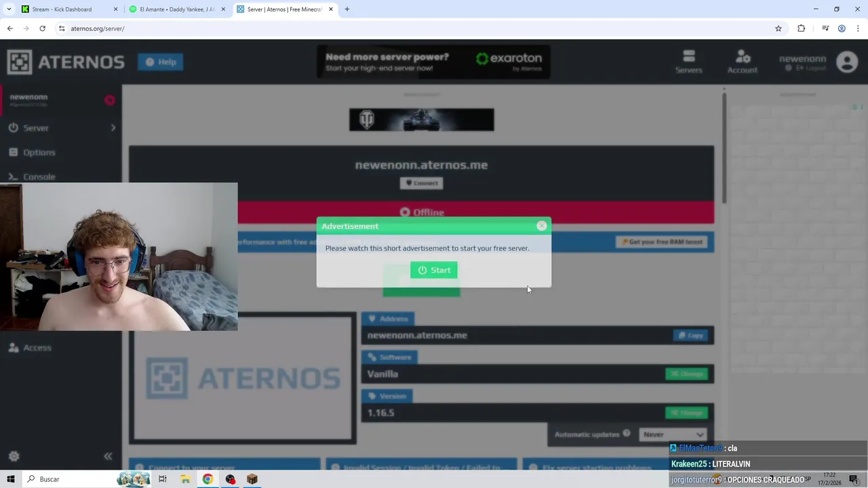
Task: Open Task View on the taskbar
Action: tap(163, 479)
